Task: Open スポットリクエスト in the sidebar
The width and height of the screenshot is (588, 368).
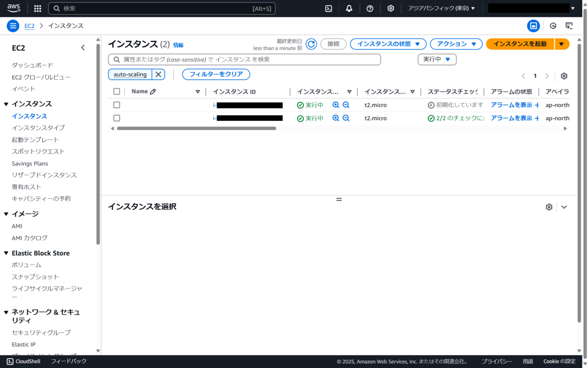Action: click(38, 152)
